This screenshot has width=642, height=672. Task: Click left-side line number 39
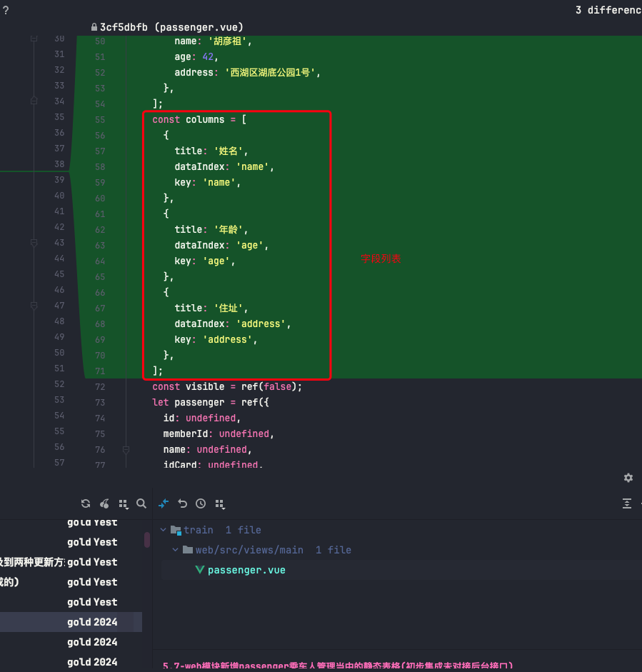click(59, 179)
